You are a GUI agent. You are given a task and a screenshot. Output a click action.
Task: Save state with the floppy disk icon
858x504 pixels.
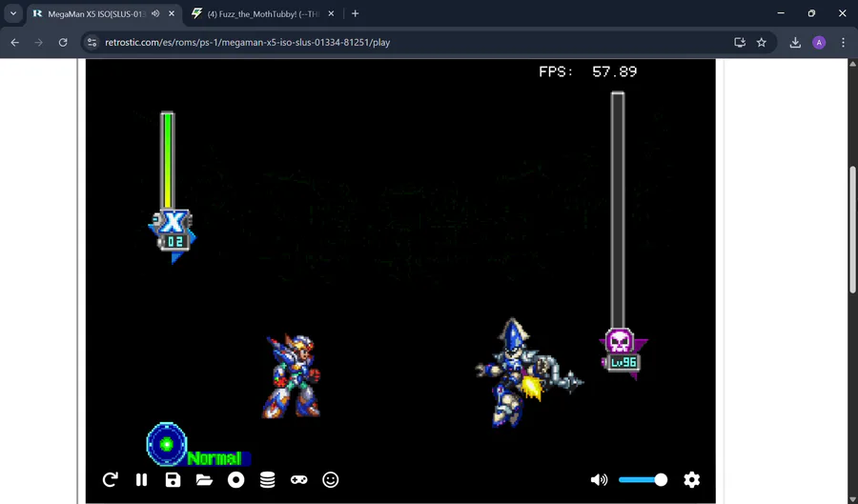pos(173,480)
